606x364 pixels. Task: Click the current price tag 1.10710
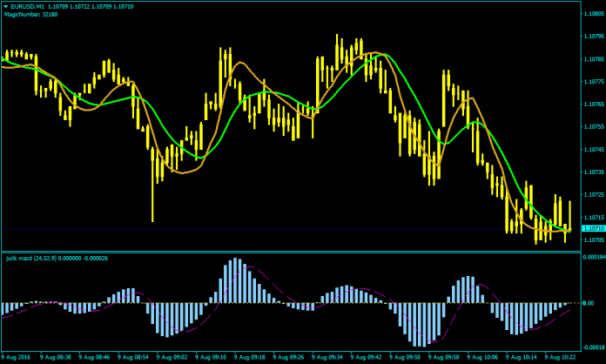590,228
